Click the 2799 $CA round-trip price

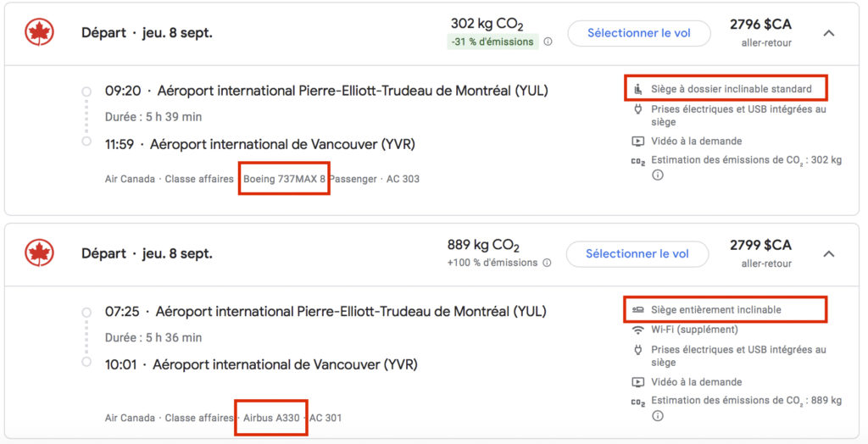(760, 246)
